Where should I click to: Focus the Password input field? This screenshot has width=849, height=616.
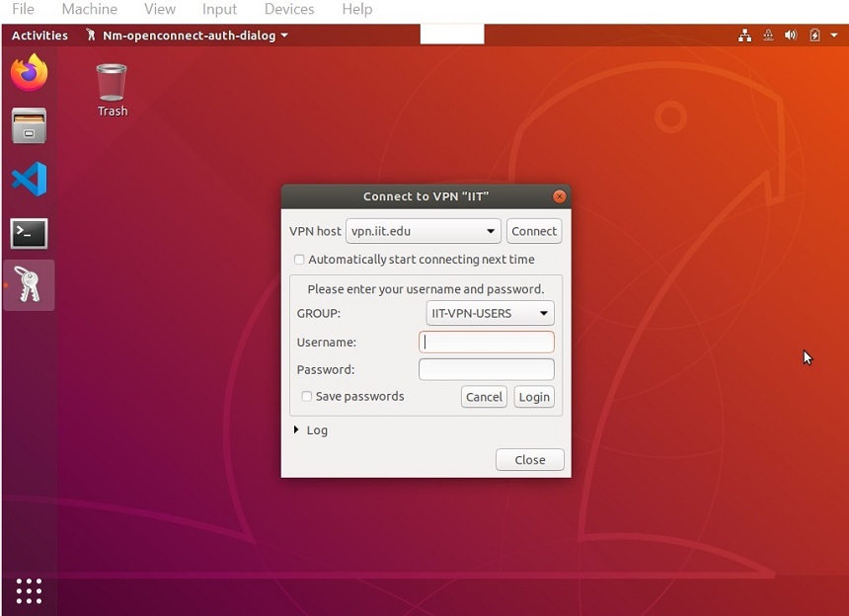point(487,369)
